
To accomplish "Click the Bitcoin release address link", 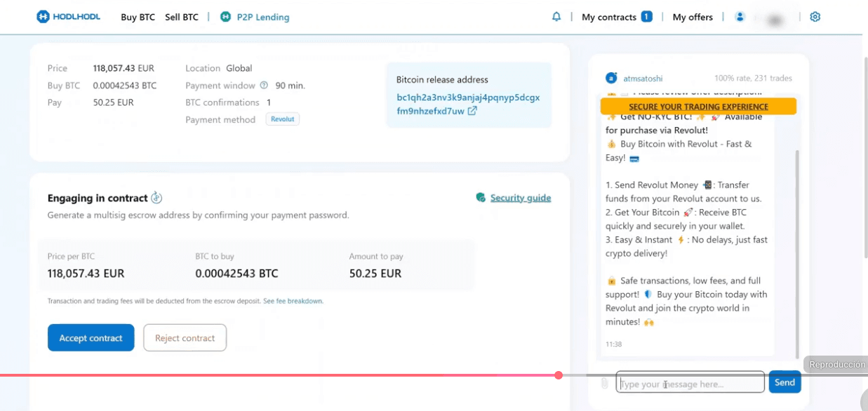I will [x=468, y=105].
